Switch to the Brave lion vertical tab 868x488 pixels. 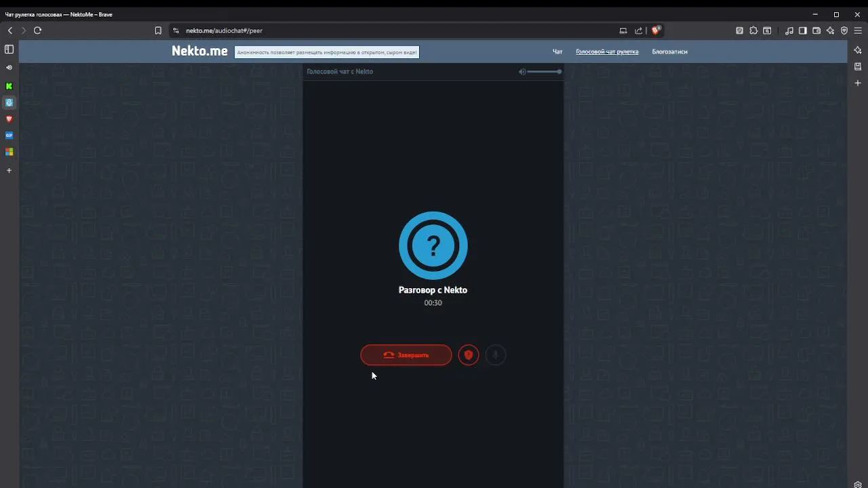(x=9, y=119)
